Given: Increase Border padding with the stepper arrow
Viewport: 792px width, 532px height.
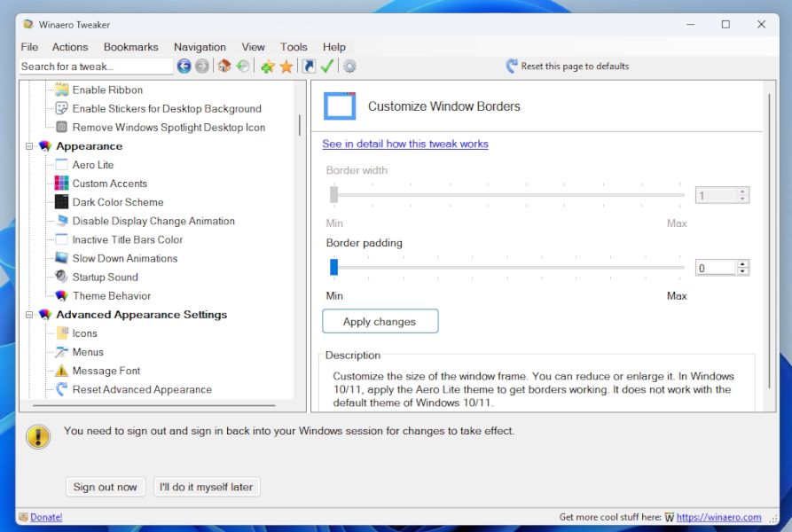Looking at the screenshot, I should pos(743,262).
